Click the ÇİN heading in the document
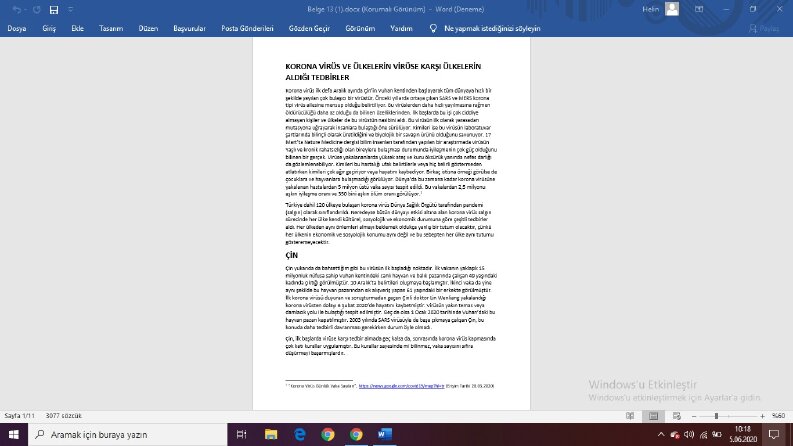 [292, 255]
